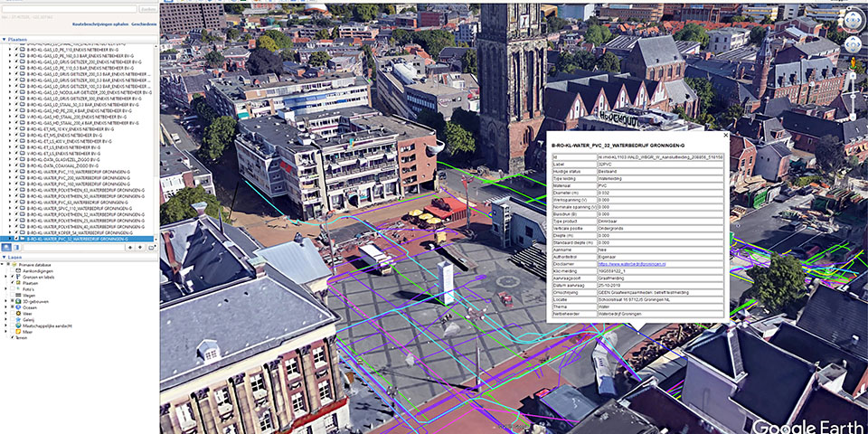
Task: Disable the Terrein layer checkbox
Action: (x=12, y=337)
